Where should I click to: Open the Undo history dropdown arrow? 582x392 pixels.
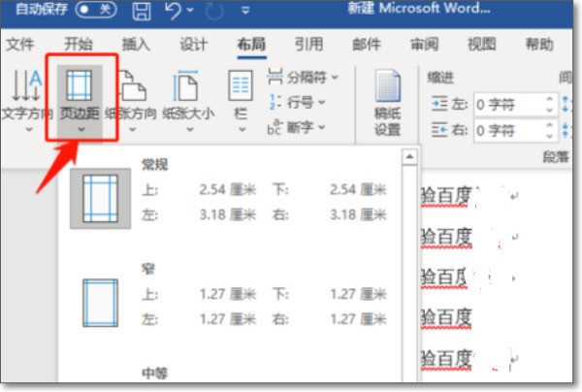[190, 10]
